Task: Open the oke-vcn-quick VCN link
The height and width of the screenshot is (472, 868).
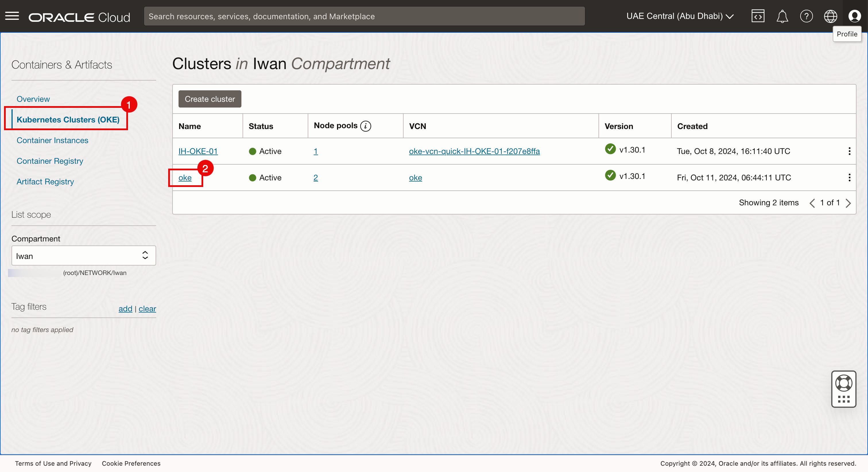Action: 474,151
